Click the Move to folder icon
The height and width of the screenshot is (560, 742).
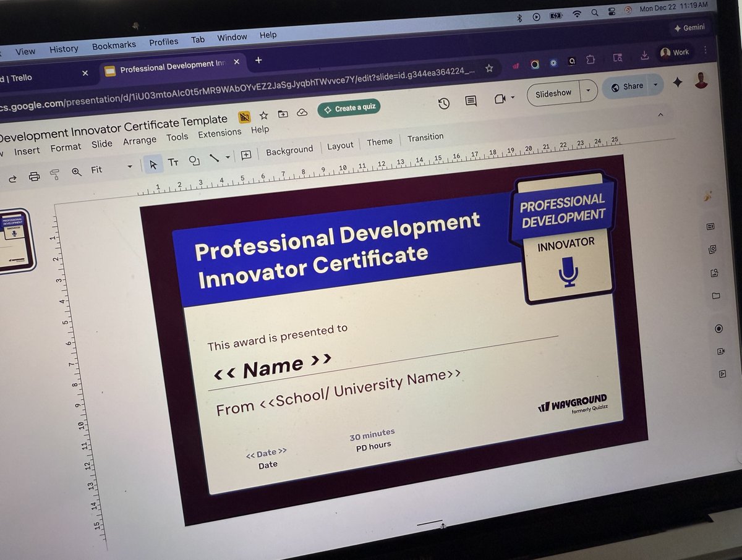[x=283, y=114]
